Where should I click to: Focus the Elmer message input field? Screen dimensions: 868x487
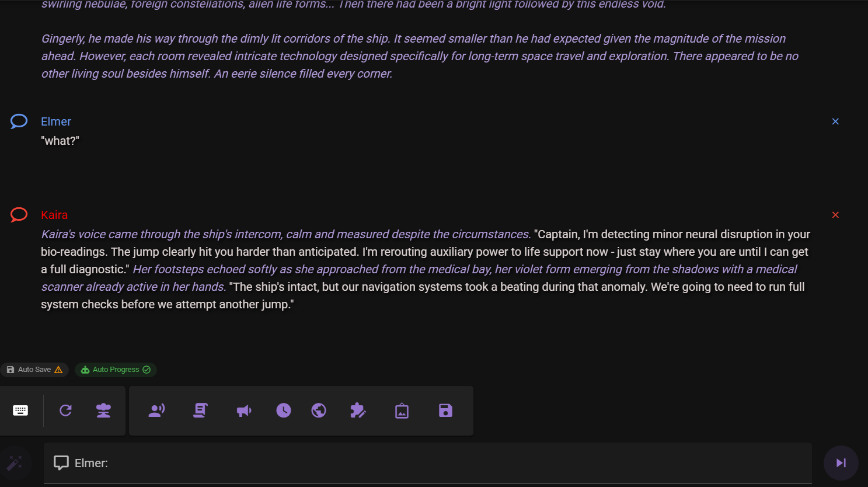pos(455,463)
